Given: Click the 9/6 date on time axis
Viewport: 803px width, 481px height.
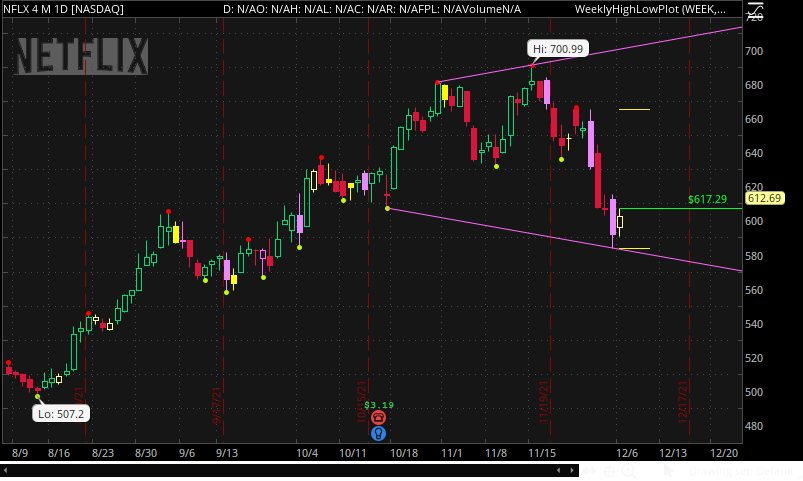Looking at the screenshot, I should coord(187,453).
